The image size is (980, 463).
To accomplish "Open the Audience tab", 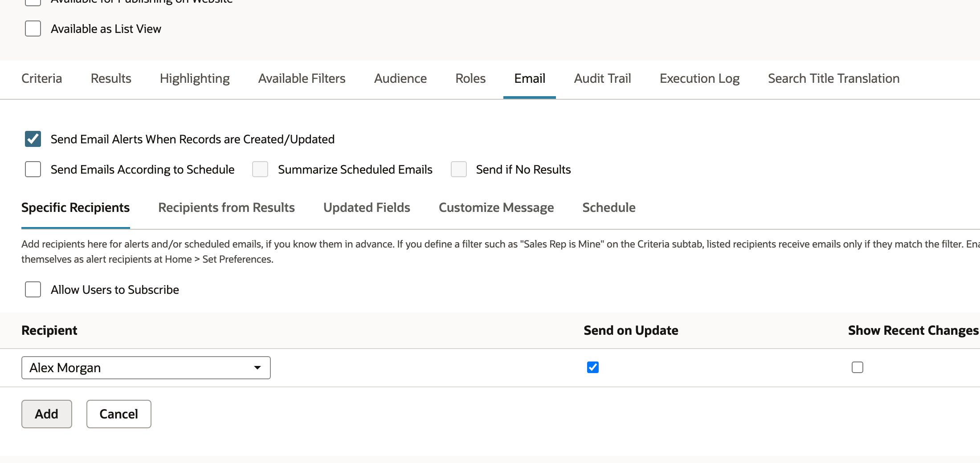I will click(x=400, y=78).
